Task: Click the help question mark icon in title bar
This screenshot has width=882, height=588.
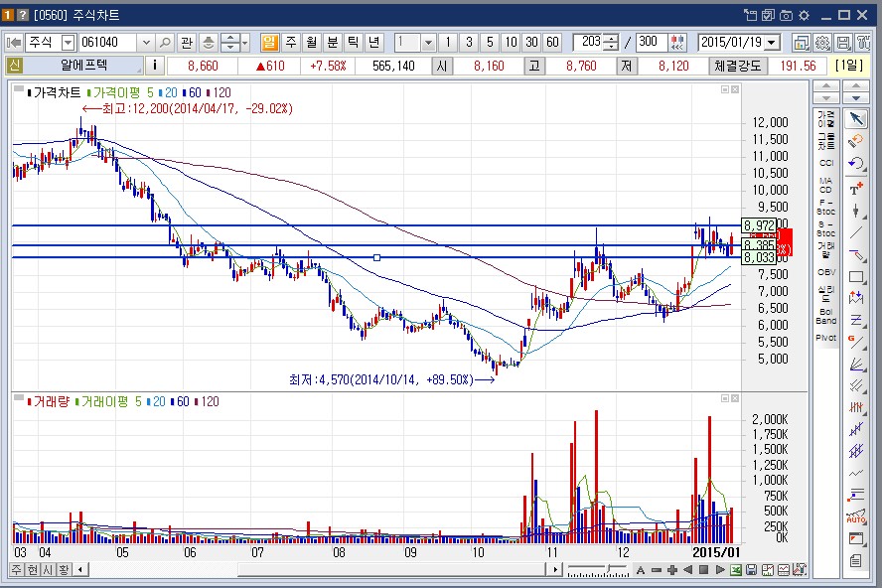Action: click(x=23, y=15)
